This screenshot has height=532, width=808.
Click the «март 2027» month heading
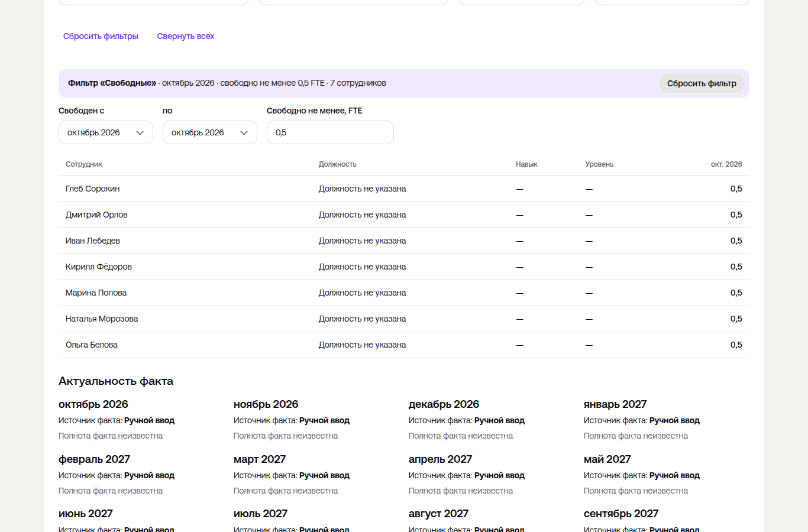[x=260, y=459]
